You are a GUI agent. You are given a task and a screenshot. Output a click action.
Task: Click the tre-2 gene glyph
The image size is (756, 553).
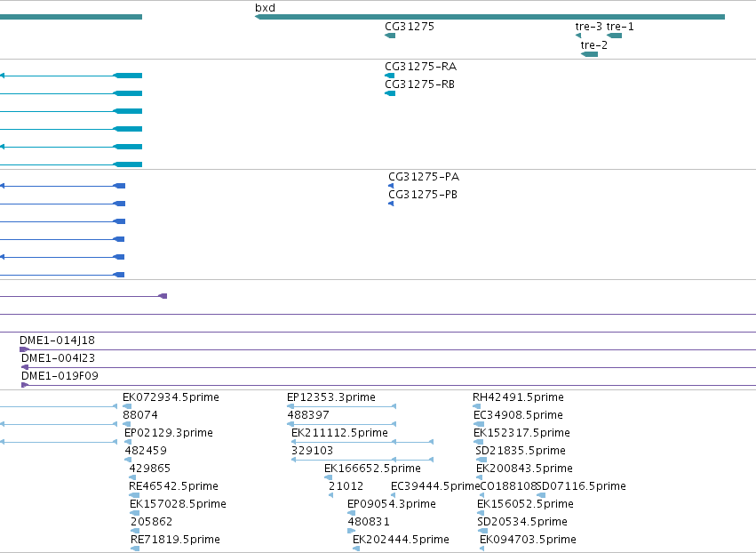click(590, 54)
